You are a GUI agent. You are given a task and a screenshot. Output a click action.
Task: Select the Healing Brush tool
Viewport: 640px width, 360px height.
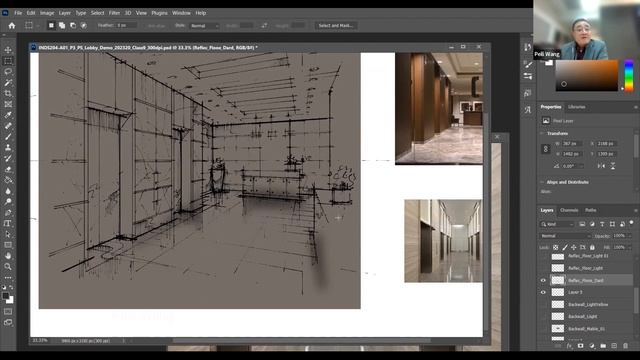[8, 126]
